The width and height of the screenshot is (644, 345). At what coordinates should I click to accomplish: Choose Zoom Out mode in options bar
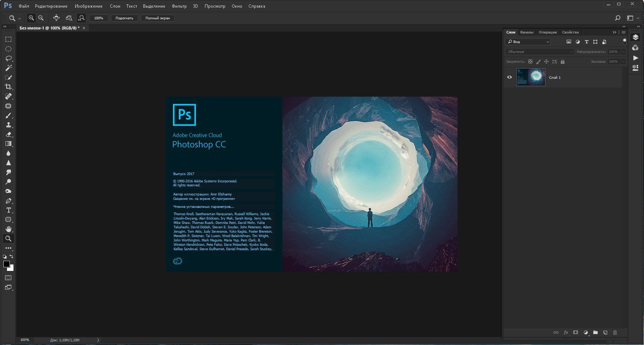point(41,18)
